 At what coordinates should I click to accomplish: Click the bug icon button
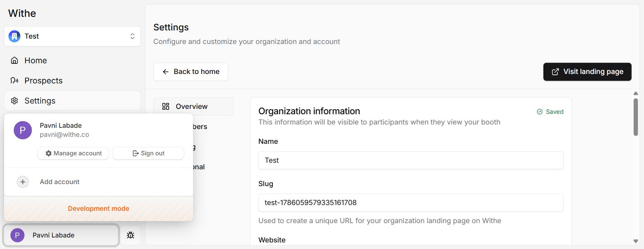(130, 235)
